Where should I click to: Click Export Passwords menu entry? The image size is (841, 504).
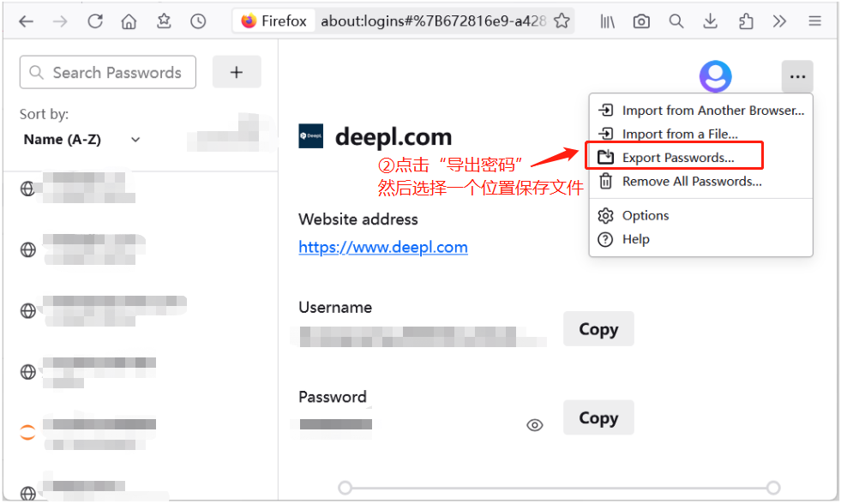coord(701,158)
